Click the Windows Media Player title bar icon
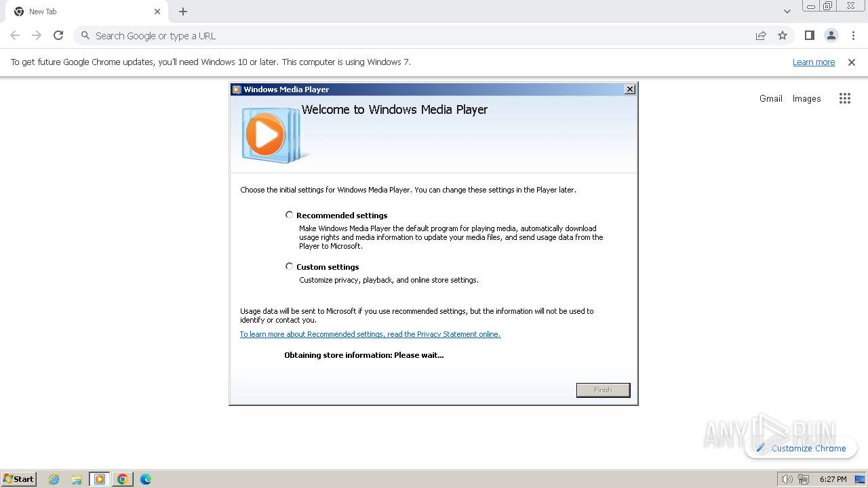 pos(237,89)
